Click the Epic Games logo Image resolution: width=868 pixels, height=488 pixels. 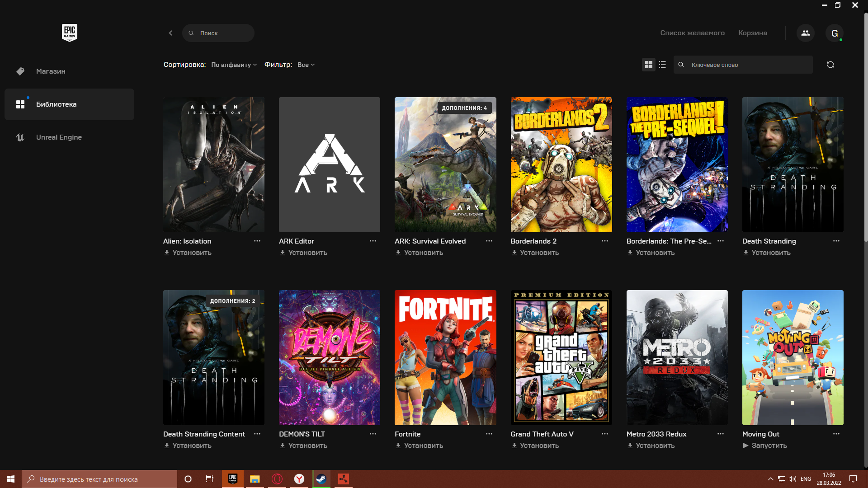click(x=69, y=33)
